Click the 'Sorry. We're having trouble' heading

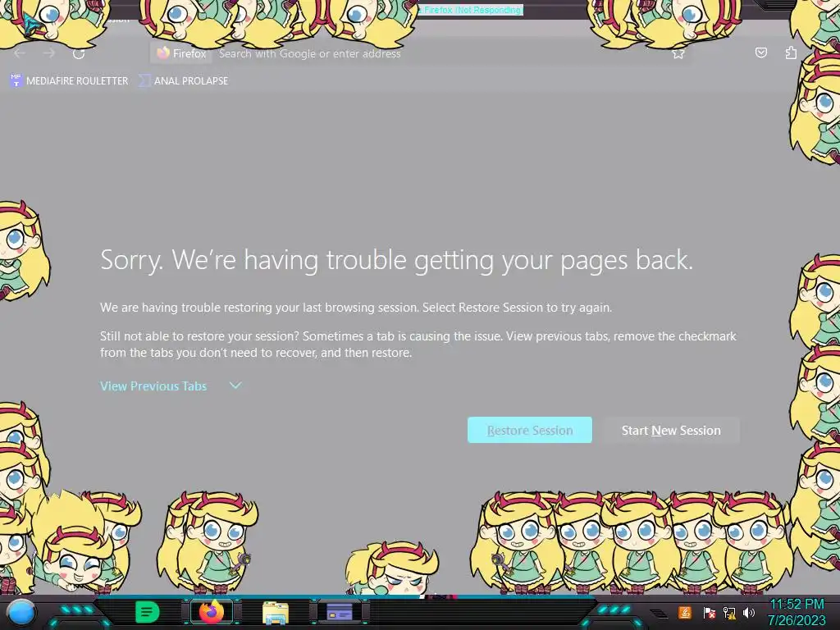click(396, 260)
